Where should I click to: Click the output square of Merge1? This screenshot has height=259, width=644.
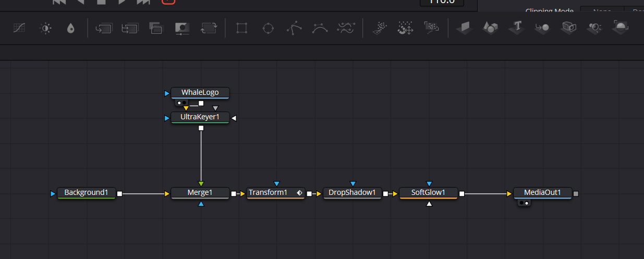[234, 193]
